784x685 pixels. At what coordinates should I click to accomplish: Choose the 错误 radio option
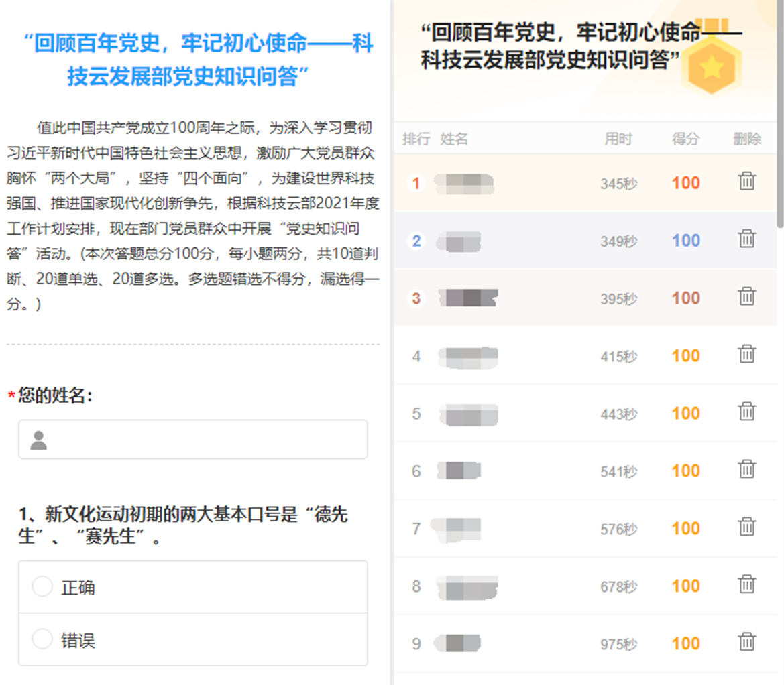point(42,640)
